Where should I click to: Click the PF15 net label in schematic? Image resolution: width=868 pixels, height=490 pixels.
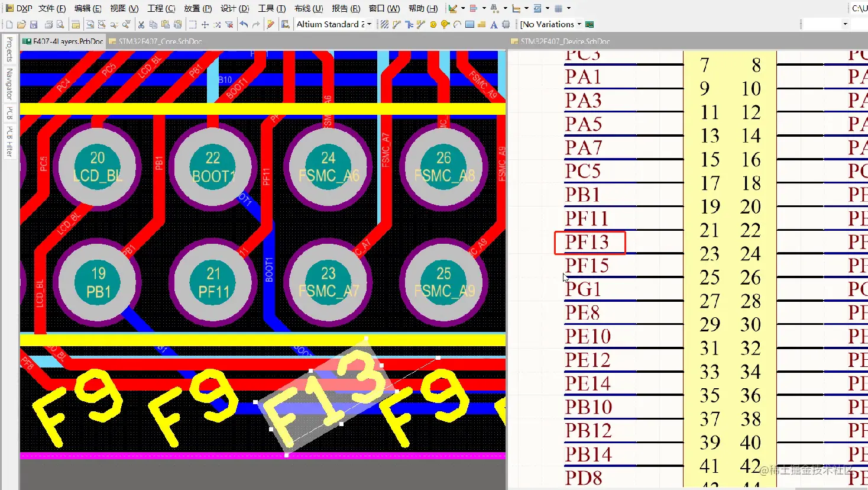[x=587, y=266]
